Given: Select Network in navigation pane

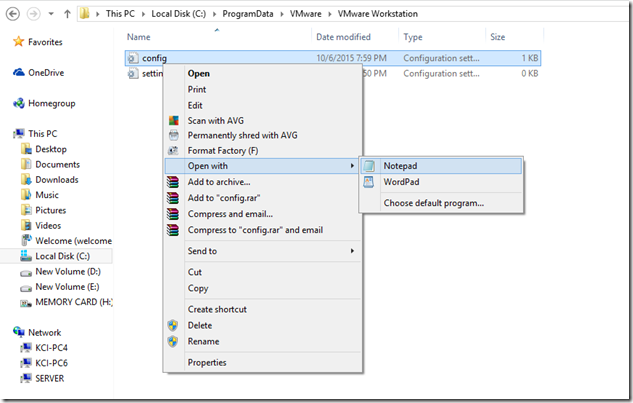Looking at the screenshot, I should point(44,333).
